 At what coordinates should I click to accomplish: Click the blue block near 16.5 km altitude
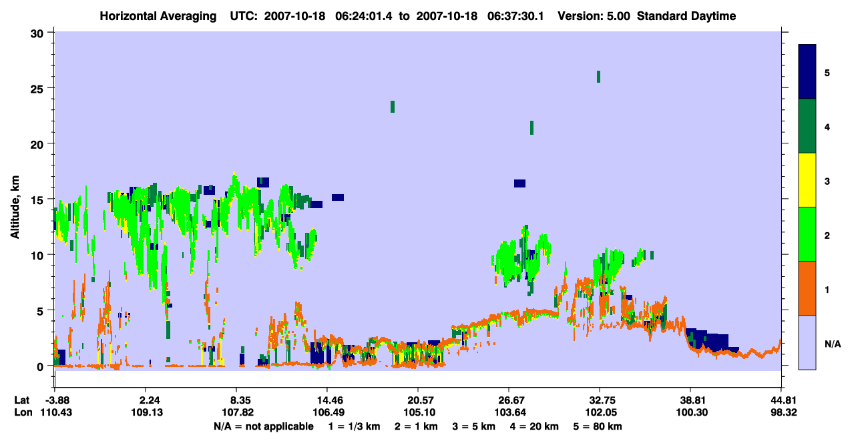point(519,183)
